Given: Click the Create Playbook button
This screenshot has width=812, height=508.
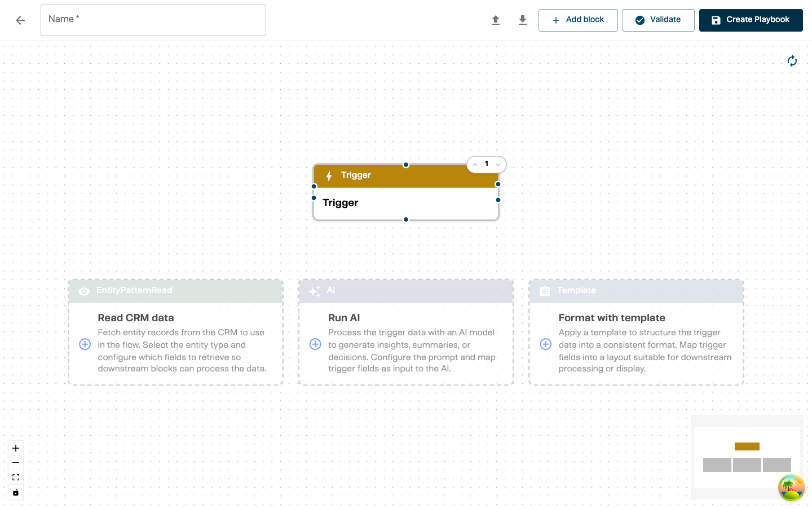Looking at the screenshot, I should pos(751,20).
